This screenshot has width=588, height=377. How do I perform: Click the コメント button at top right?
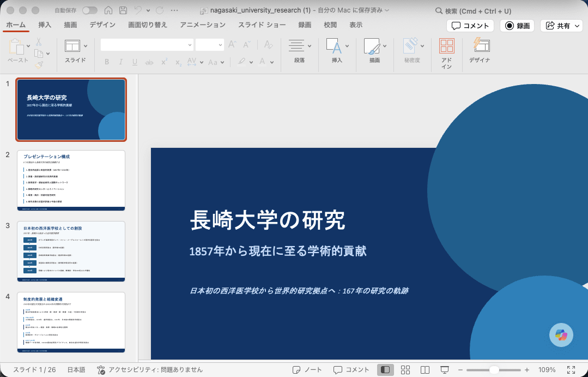click(x=470, y=26)
